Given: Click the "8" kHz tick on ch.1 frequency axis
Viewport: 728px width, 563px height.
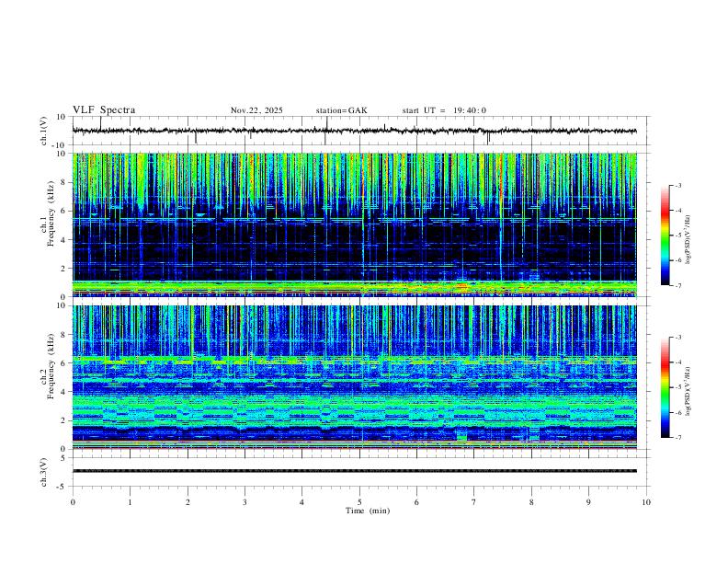Looking at the screenshot, I should tap(64, 182).
